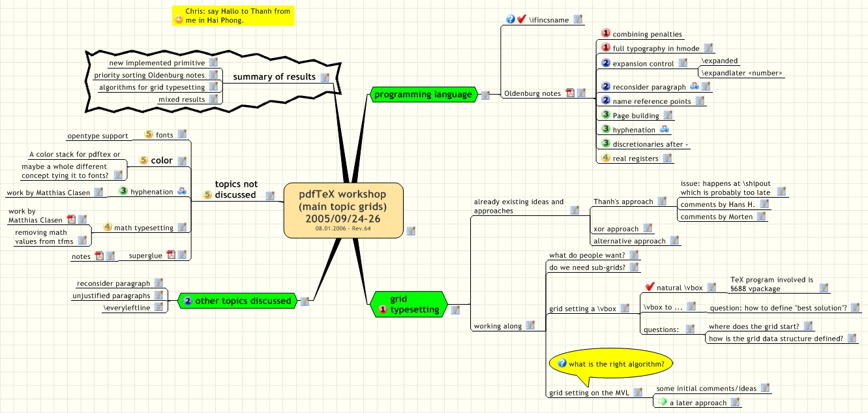Image resolution: width=868 pixels, height=413 pixels.
Task: Select 'where does the grid start?' subtopic
Action: 753,326
